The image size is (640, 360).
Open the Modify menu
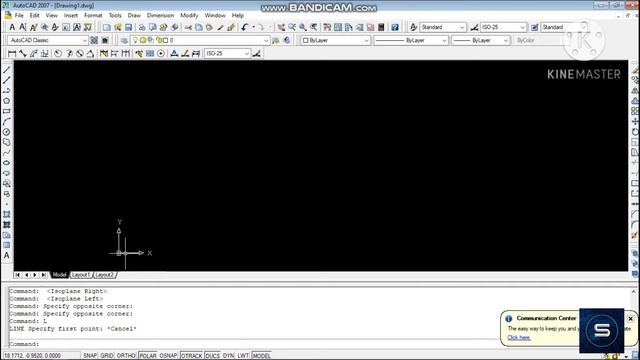click(x=189, y=16)
